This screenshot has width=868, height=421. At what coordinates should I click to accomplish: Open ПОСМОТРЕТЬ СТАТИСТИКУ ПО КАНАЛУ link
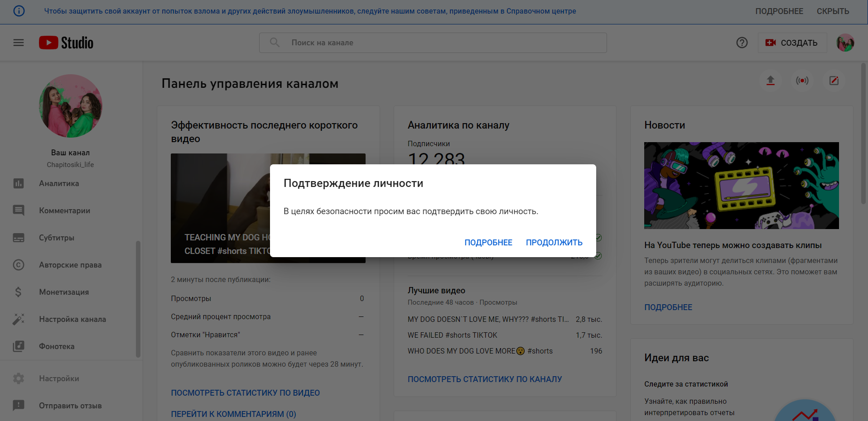(x=485, y=379)
